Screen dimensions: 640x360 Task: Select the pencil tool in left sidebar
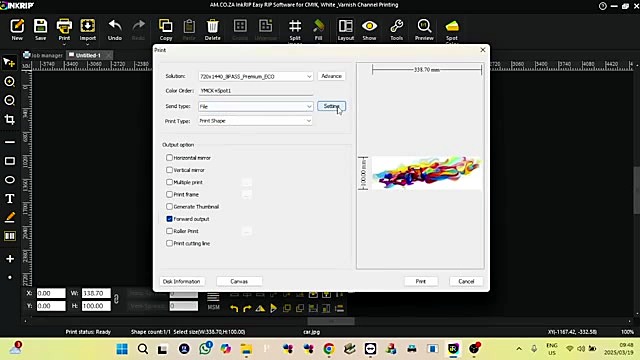9,218
